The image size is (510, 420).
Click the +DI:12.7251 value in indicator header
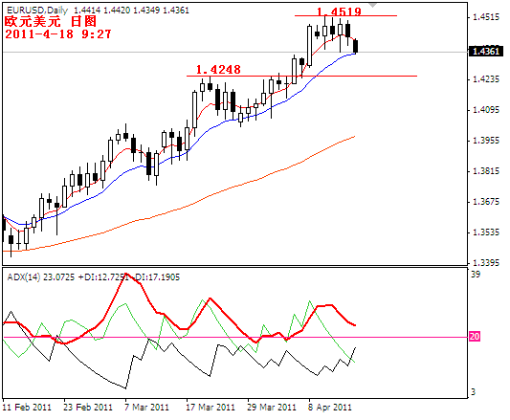point(103,277)
